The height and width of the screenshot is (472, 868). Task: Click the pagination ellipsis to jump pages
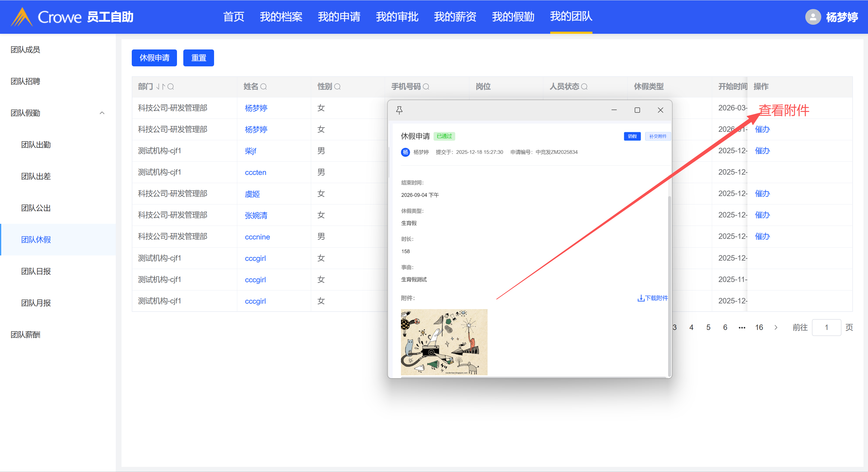click(742, 327)
